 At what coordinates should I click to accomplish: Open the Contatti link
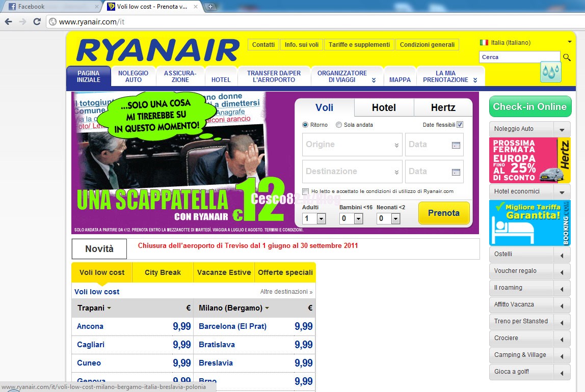tap(263, 45)
